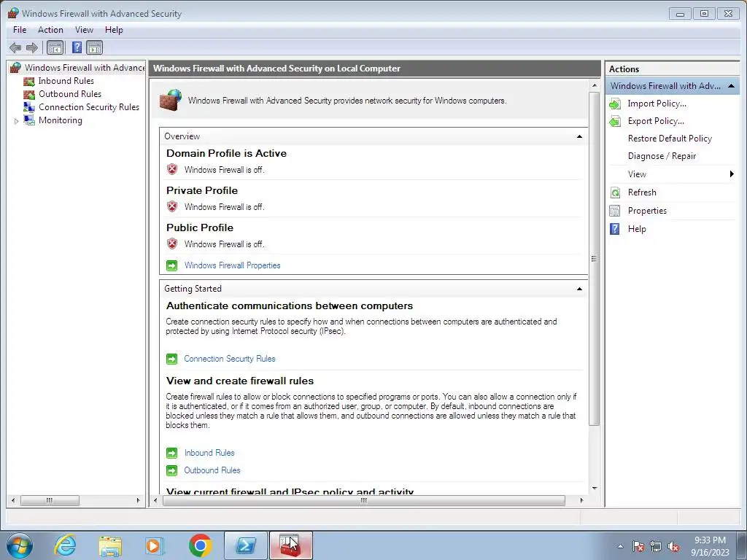Click the Action Center flag tray icon
The image size is (747, 560).
point(638,546)
